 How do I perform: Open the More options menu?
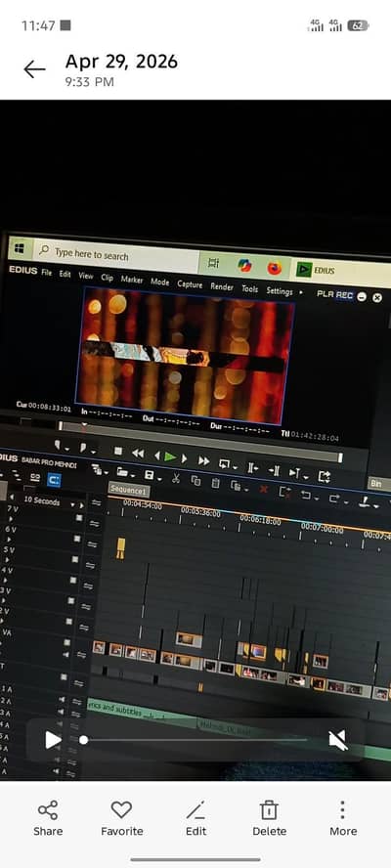point(343,817)
